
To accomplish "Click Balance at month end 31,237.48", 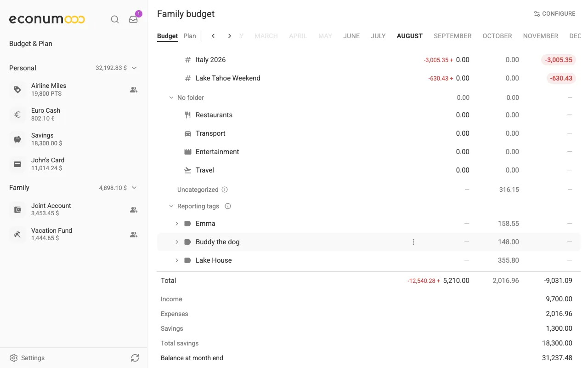I will click(x=557, y=358).
